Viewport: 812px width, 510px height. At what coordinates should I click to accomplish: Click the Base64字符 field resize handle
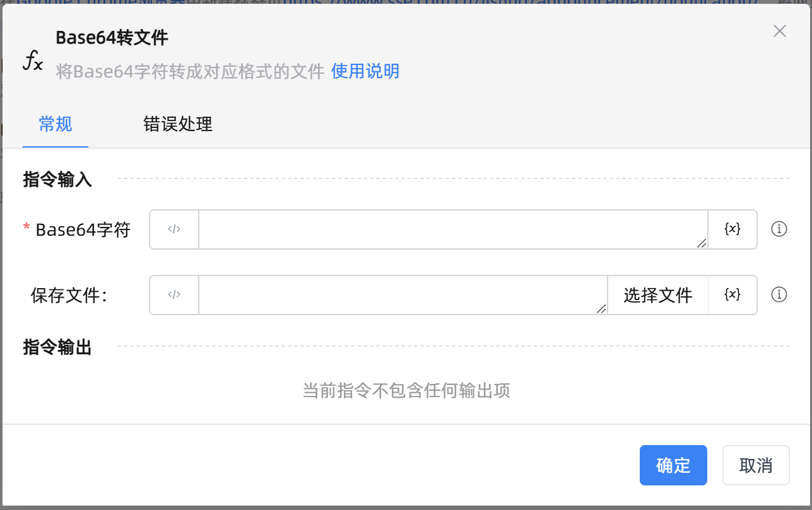702,243
